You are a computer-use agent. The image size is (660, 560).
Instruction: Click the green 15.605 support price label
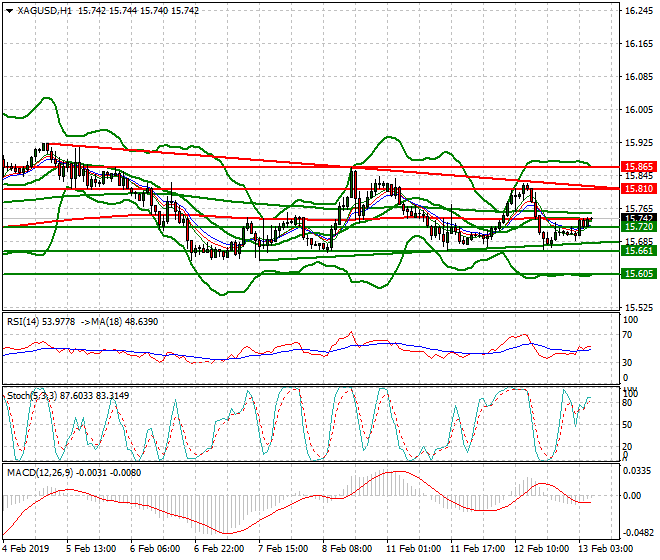(639, 274)
